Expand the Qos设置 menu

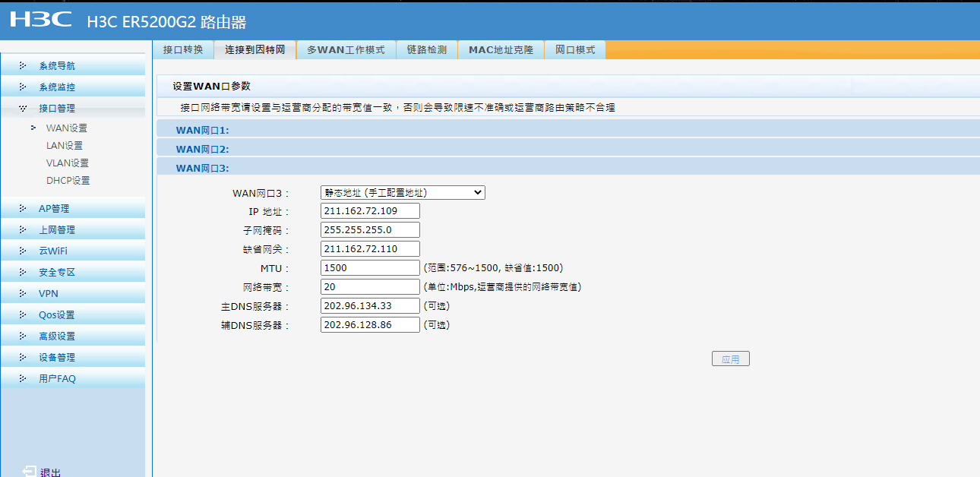pyautogui.click(x=73, y=314)
